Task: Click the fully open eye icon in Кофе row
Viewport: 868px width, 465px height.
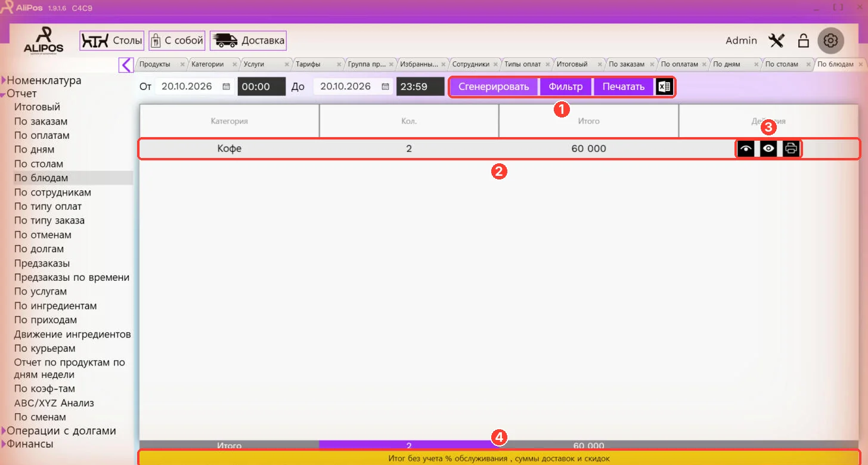Action: click(768, 148)
